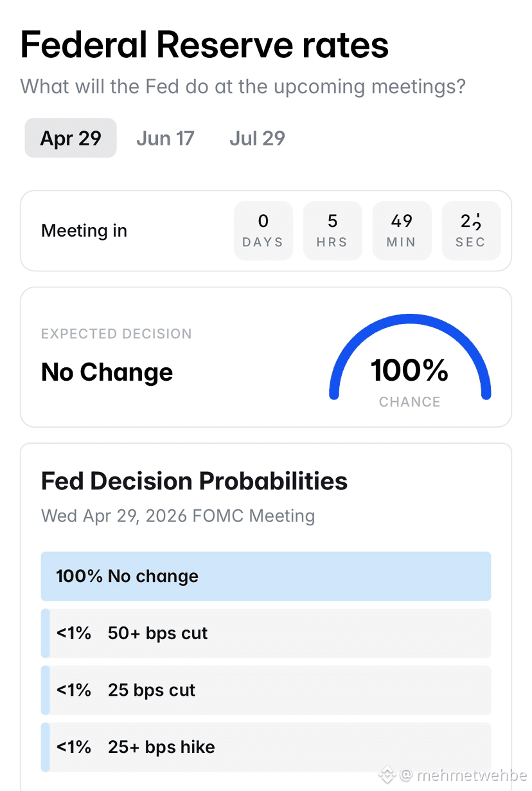The height and width of the screenshot is (791, 532).
Task: Tap the countdown minutes box
Action: (402, 231)
